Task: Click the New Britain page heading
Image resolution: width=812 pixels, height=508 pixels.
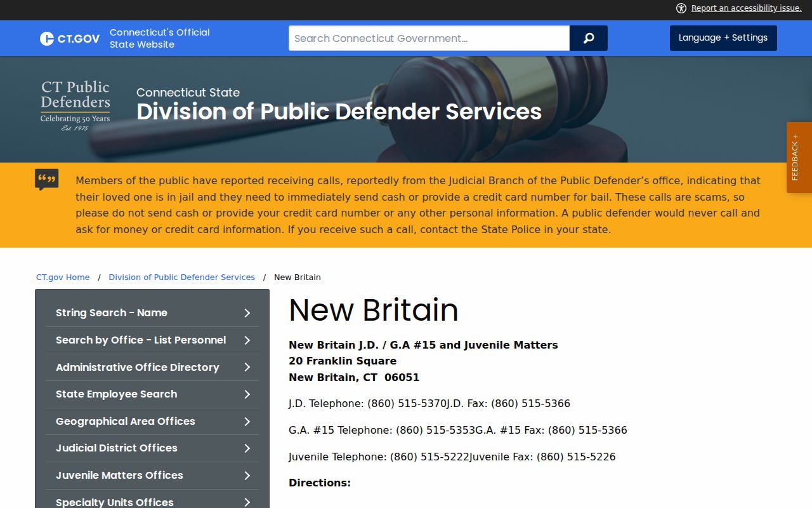Action: tap(374, 310)
